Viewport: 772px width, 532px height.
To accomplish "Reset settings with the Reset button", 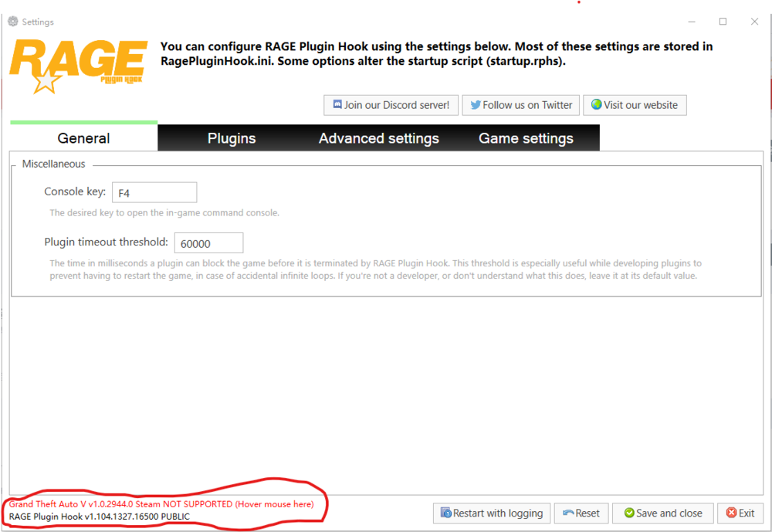I will 581,513.
